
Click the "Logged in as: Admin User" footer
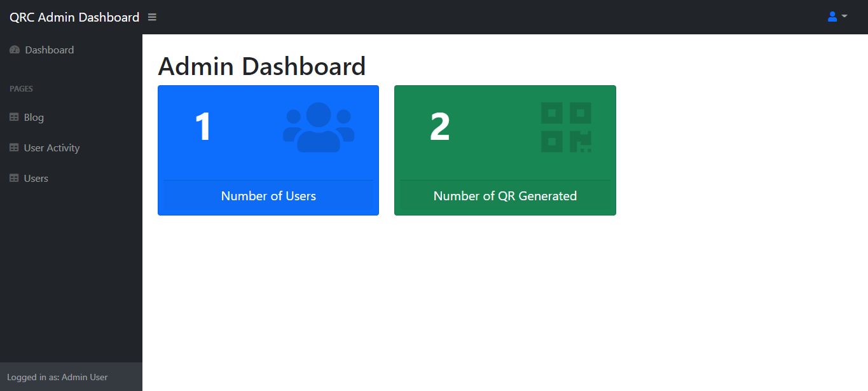coord(57,377)
